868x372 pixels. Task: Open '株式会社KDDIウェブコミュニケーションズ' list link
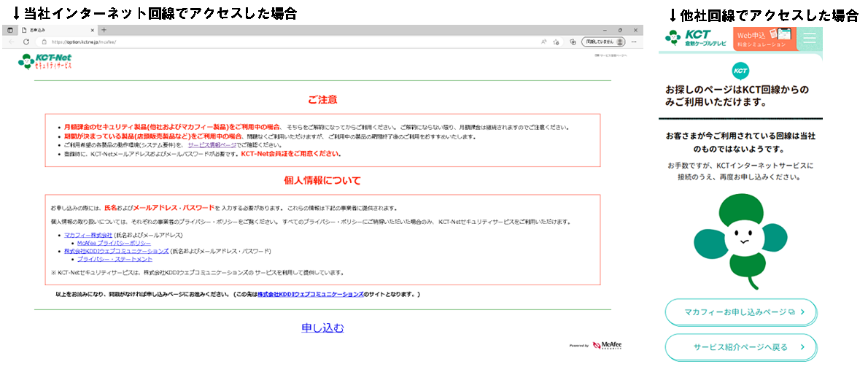pos(116,251)
